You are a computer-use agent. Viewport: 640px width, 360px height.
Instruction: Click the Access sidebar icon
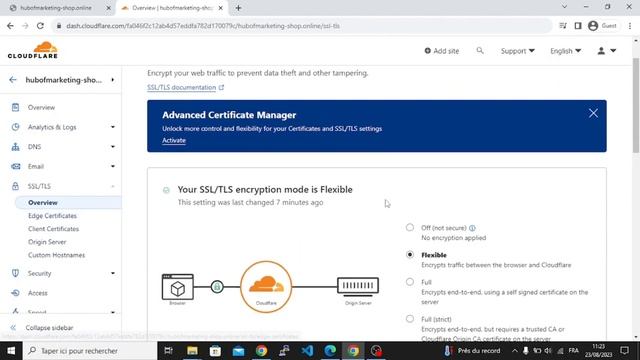click(x=16, y=293)
